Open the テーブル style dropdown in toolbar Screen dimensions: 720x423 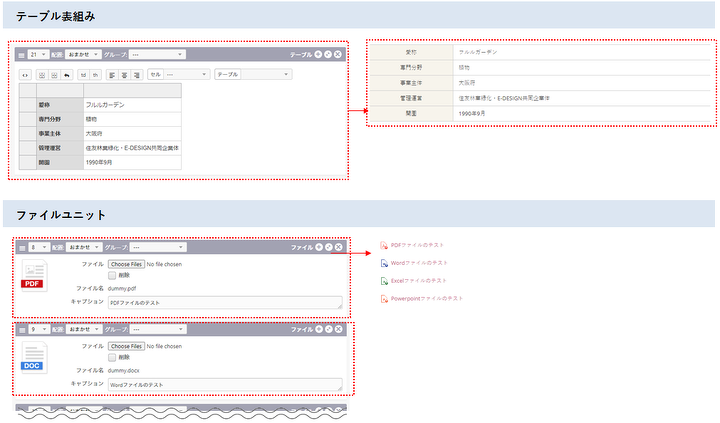250,75
